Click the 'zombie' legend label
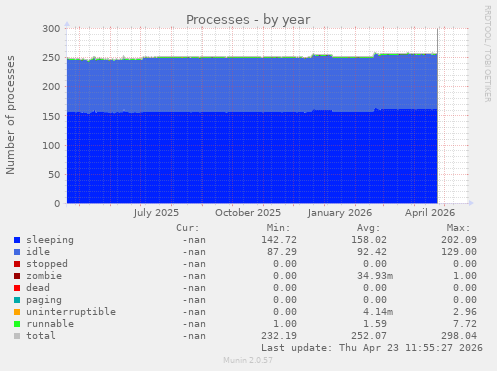 click(44, 276)
